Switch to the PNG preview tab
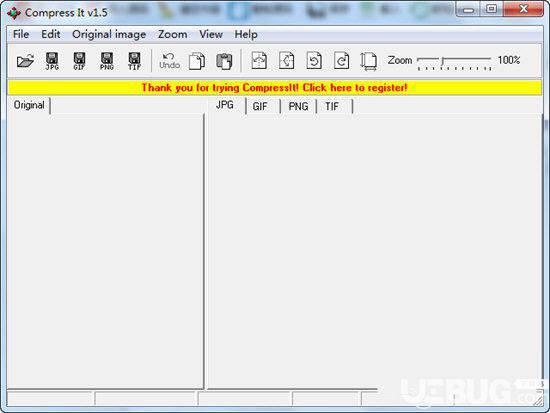This screenshot has width=550, height=413. [298, 106]
